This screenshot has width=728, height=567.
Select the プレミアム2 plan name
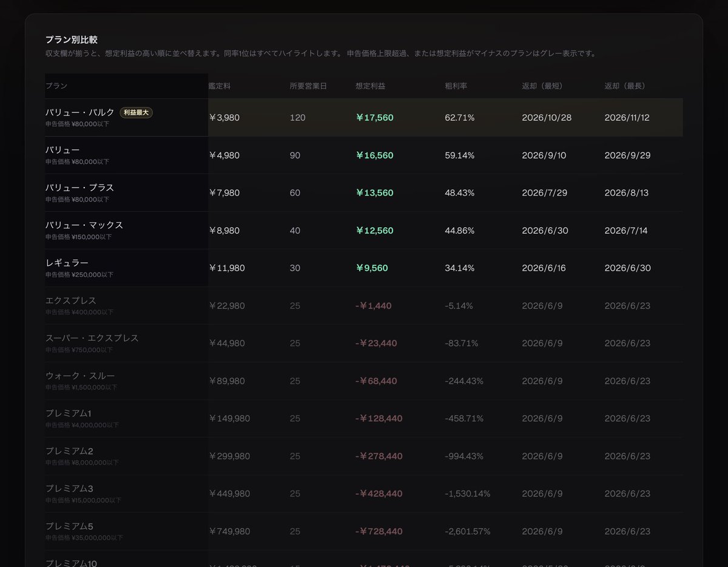pos(69,451)
